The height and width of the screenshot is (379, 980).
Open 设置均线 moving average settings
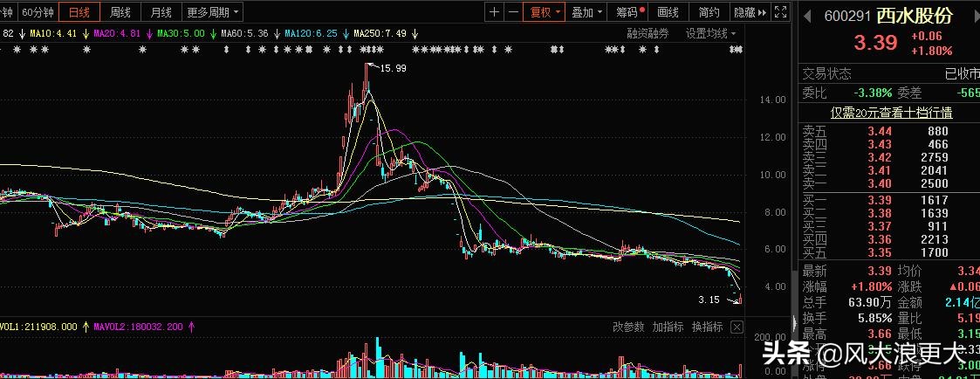click(709, 34)
